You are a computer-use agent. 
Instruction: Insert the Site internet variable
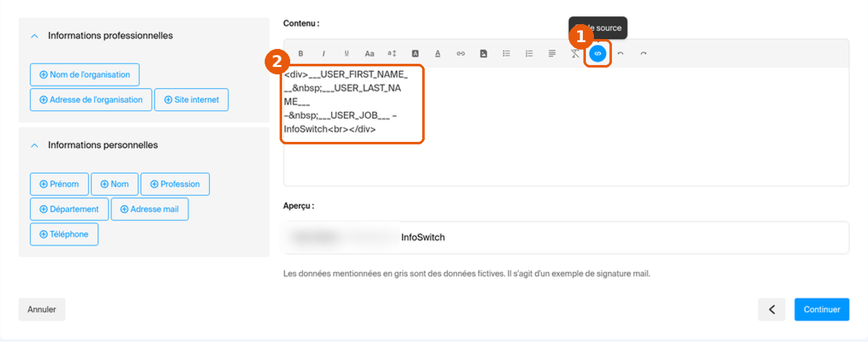pyautogui.click(x=192, y=100)
